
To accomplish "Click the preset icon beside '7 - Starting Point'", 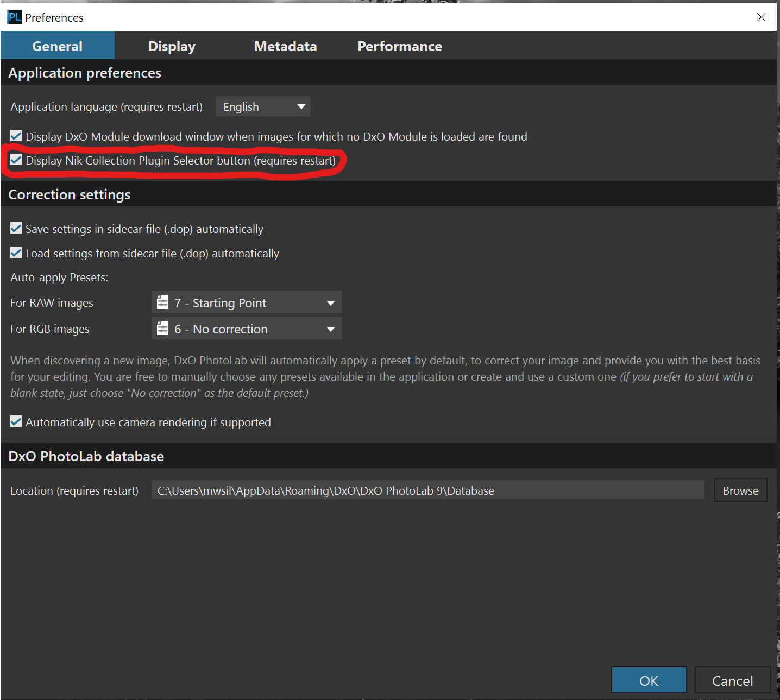I will pyautogui.click(x=162, y=302).
